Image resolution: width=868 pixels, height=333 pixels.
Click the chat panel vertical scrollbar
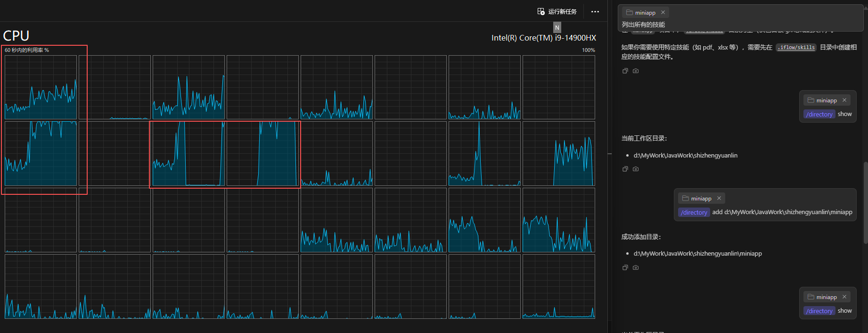[x=865, y=203]
